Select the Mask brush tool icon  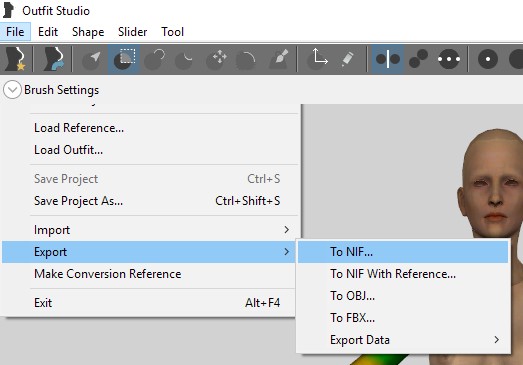point(124,59)
